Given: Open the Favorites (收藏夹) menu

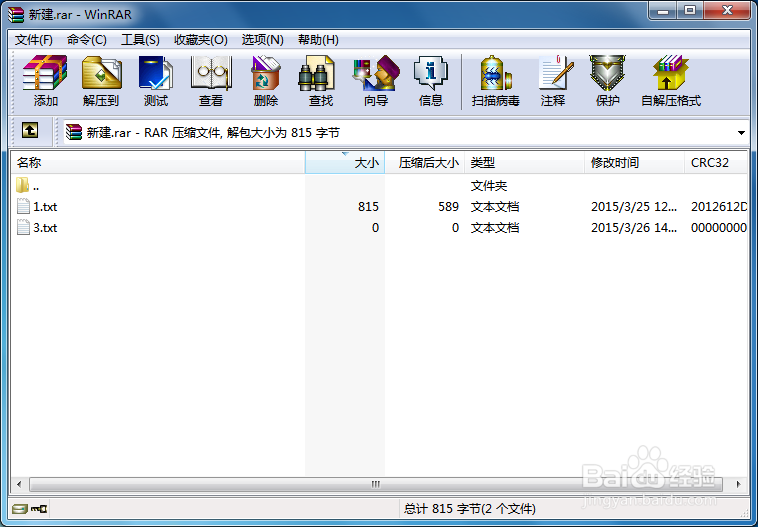Looking at the screenshot, I should coord(201,40).
